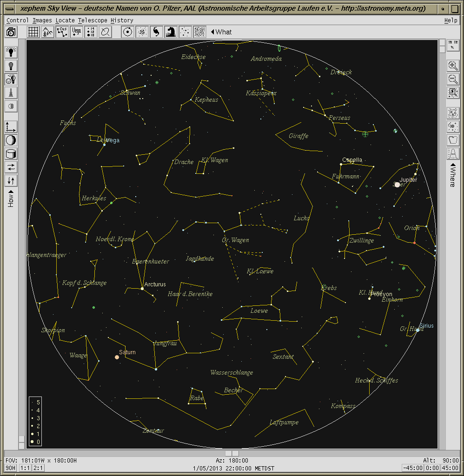Image resolution: width=464 pixels, height=476 pixels.
Task: Toggle the nebulae horsehead icon
Action: point(171,32)
